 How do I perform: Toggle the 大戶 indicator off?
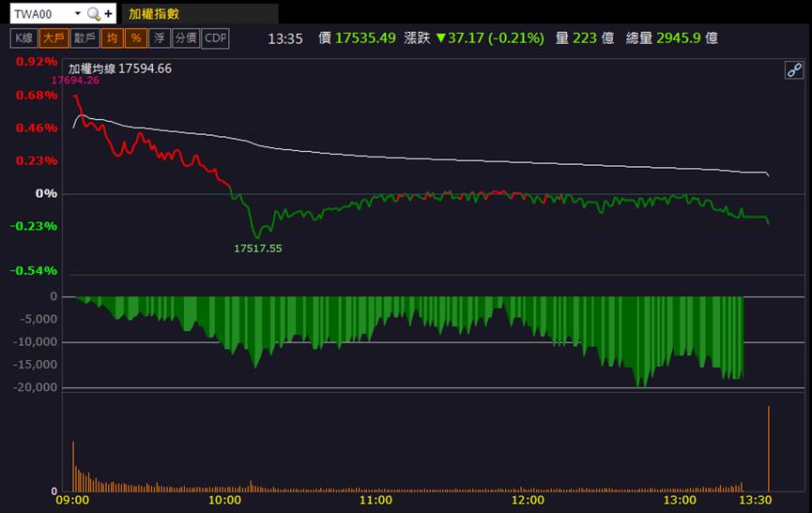click(x=54, y=38)
